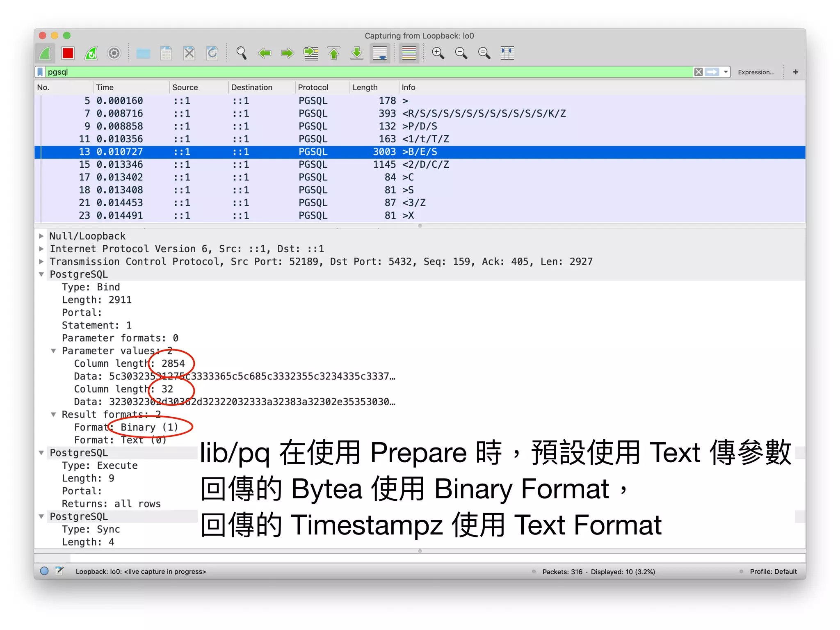Add a filter button with plus

[796, 72]
